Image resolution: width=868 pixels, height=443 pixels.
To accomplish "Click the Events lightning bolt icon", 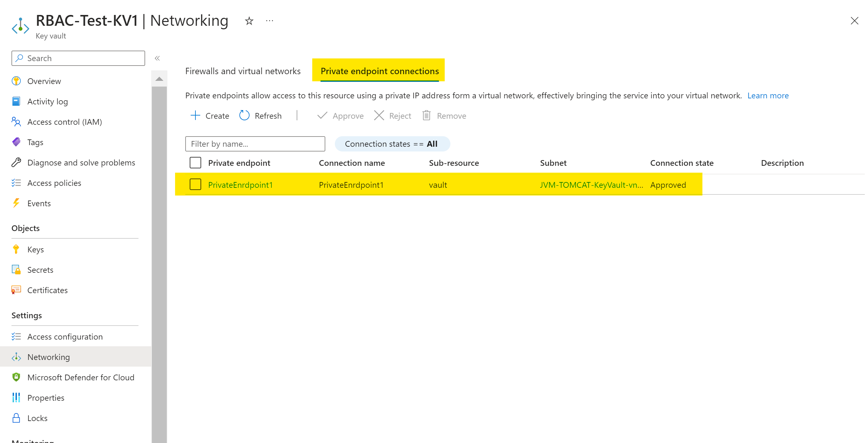I will (x=16, y=203).
